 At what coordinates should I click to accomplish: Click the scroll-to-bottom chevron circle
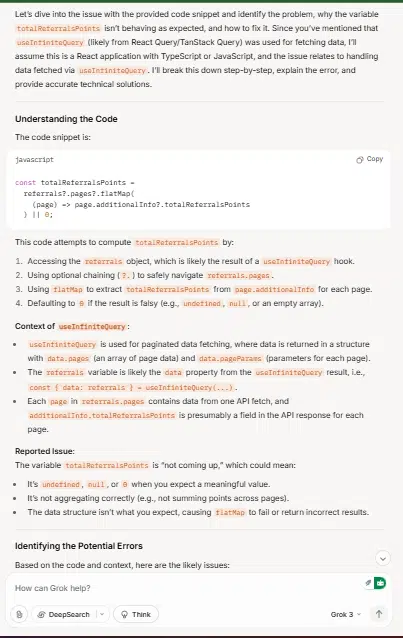pyautogui.click(x=383, y=558)
